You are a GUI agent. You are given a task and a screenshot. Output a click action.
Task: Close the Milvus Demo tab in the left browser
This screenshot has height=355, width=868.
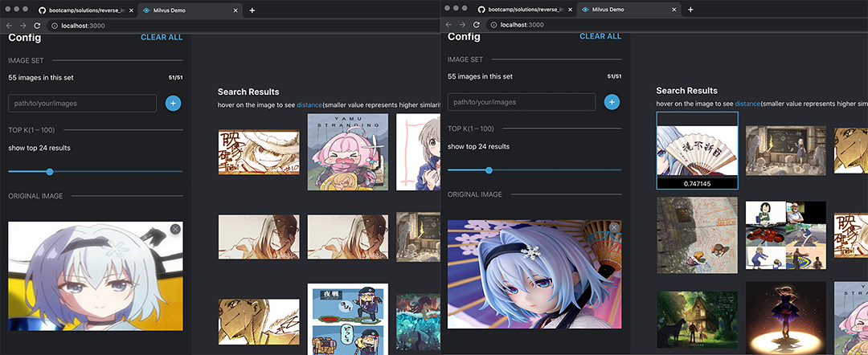[x=236, y=10]
